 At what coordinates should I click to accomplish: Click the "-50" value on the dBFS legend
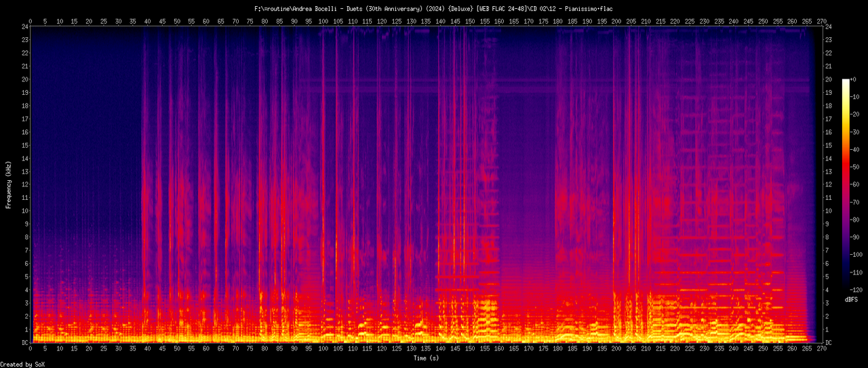click(x=856, y=167)
